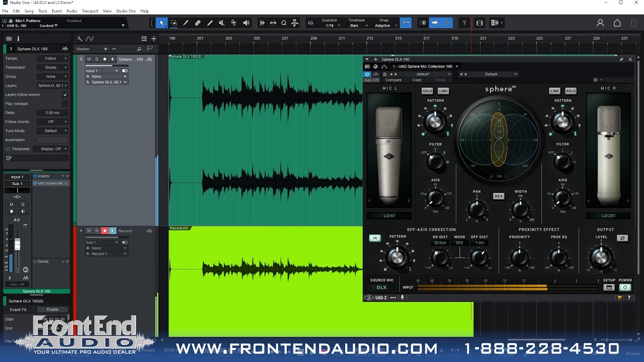
Task: Toggle the Sphere plugin POWER button
Action: (625, 288)
